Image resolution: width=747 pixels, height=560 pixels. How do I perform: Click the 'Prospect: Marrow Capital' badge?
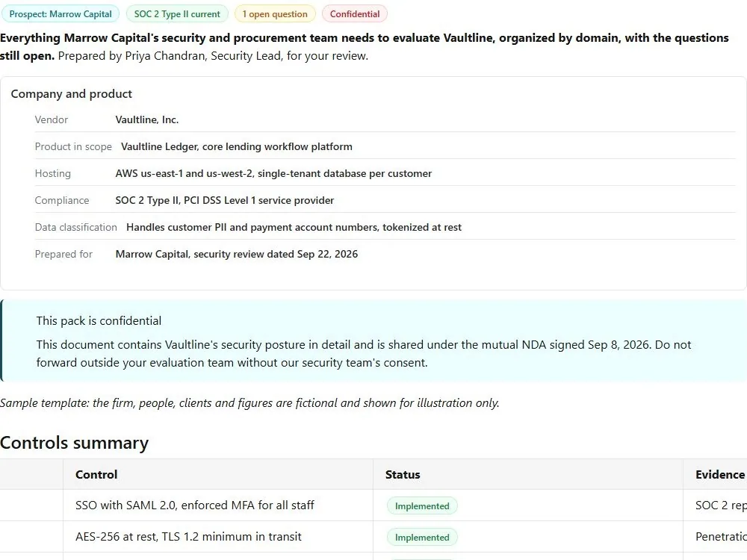pyautogui.click(x=61, y=13)
